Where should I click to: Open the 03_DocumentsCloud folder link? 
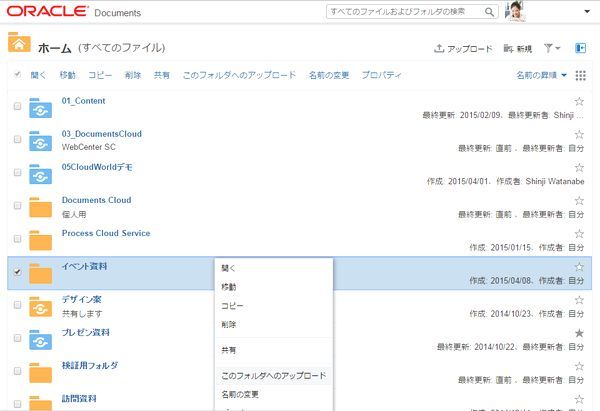pyautogui.click(x=102, y=134)
